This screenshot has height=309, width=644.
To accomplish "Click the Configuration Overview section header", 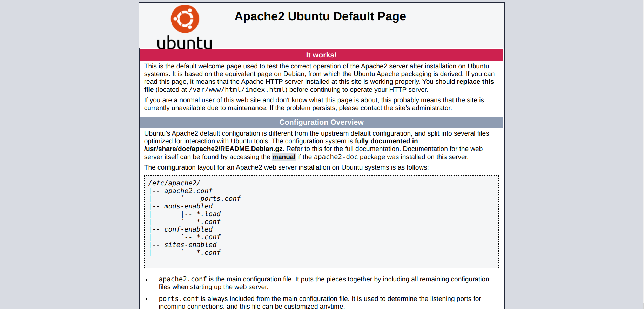I will [321, 122].
